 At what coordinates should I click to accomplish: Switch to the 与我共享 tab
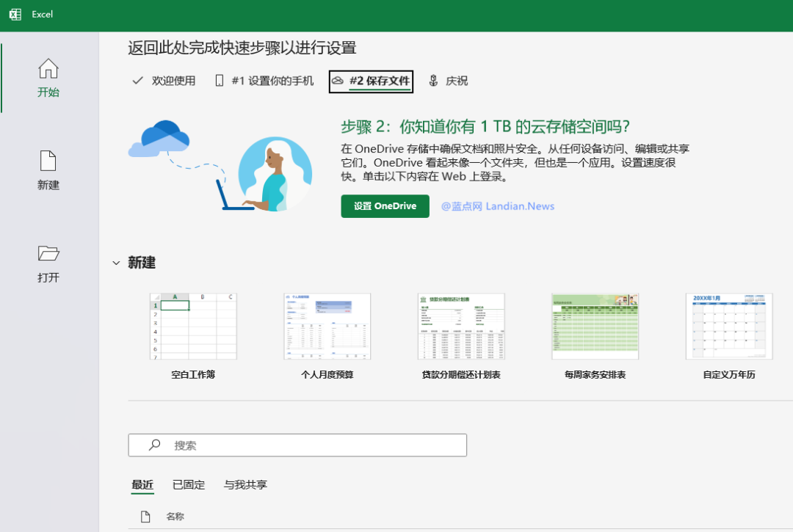click(x=245, y=484)
